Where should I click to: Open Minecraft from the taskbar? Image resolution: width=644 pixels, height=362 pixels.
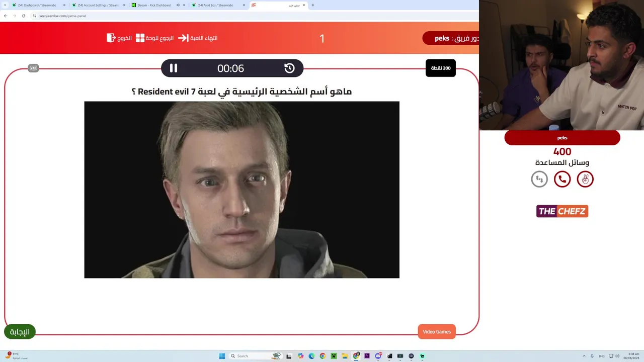point(334,356)
